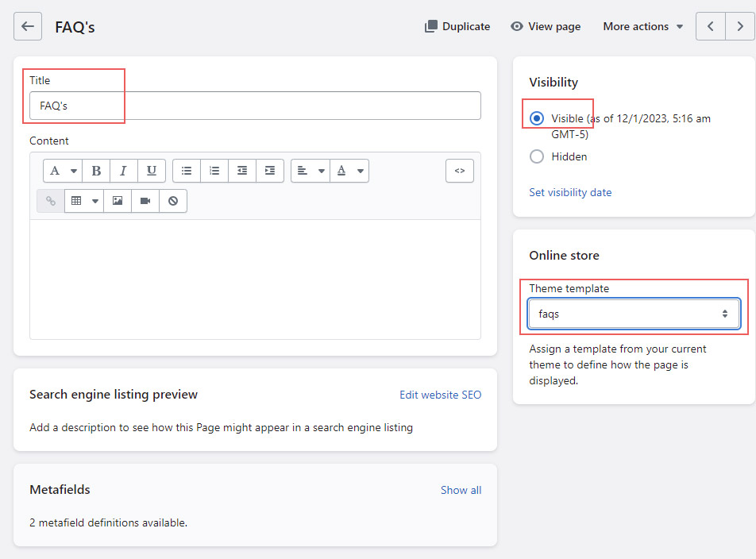Open the font formatting dropdown
756x559 pixels.
[63, 171]
